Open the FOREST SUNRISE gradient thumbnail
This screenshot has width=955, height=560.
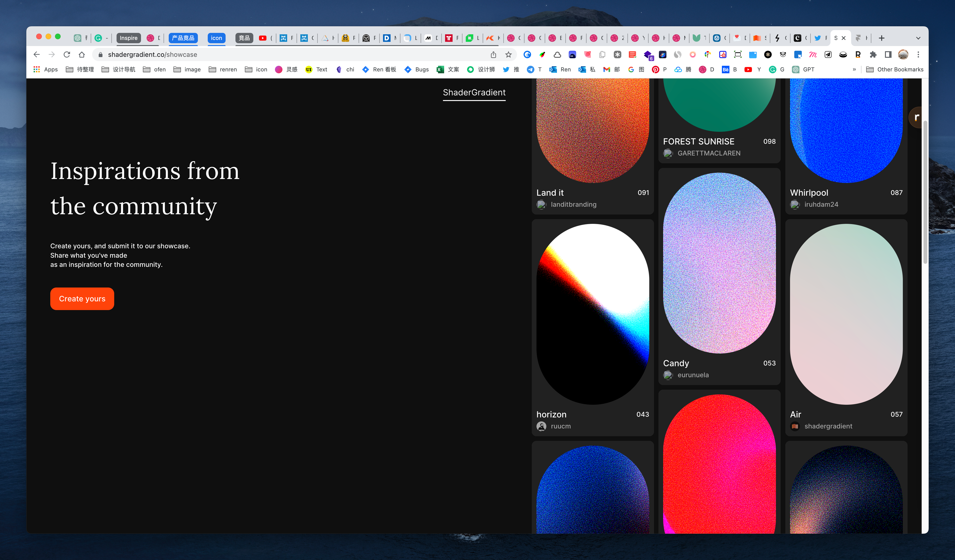[719, 105]
